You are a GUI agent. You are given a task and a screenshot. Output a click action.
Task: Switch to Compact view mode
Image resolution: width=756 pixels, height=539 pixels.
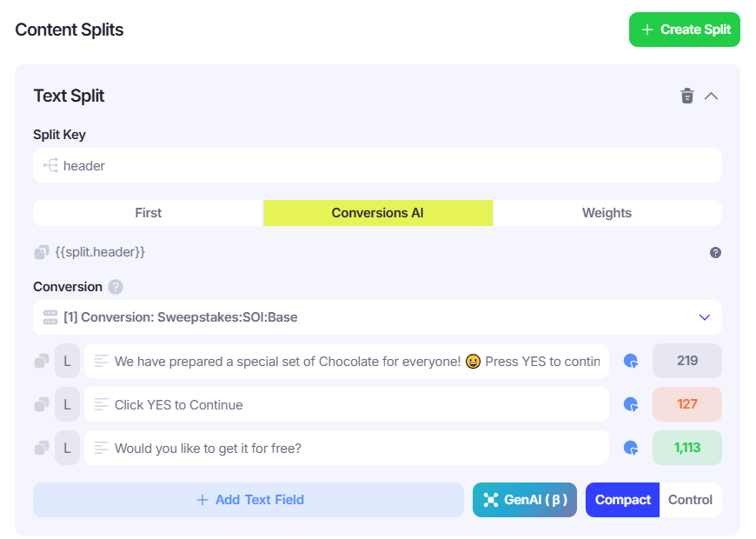click(622, 500)
